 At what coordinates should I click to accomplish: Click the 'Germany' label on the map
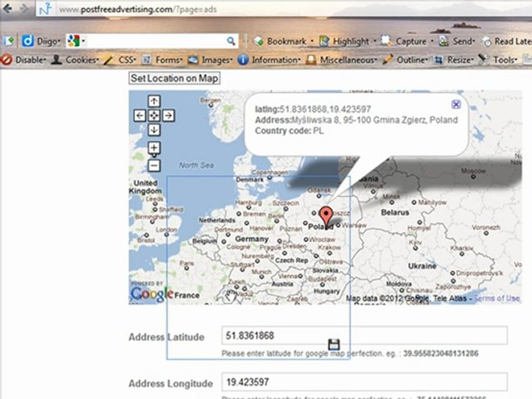(252, 239)
